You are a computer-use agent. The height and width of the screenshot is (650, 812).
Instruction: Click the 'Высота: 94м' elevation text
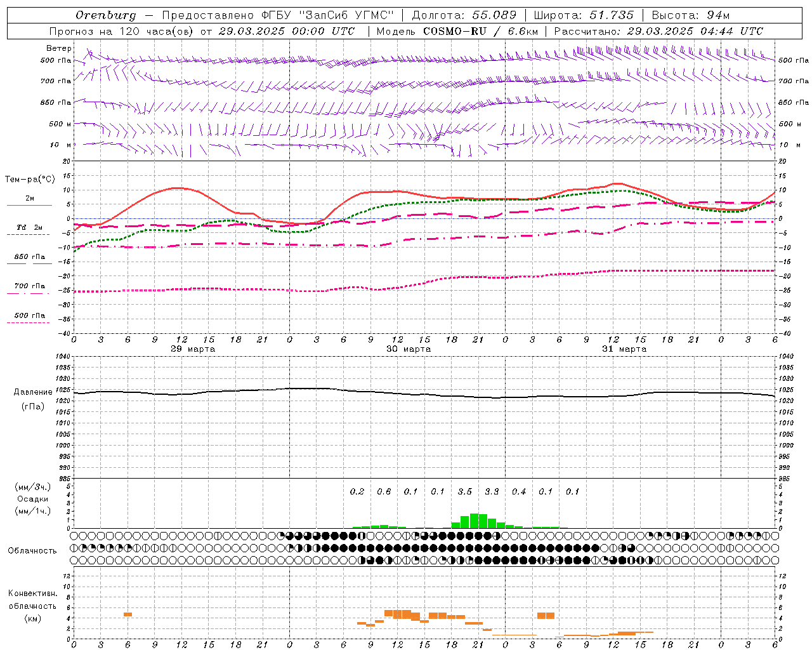tap(691, 15)
